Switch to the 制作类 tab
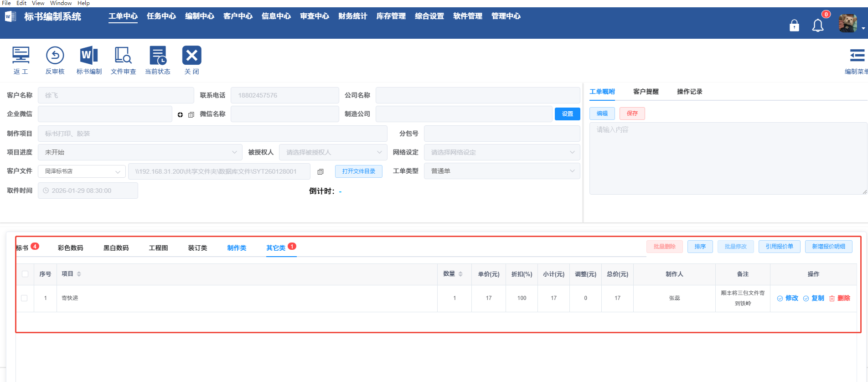Screen dimensions: 868x382 click(237, 248)
